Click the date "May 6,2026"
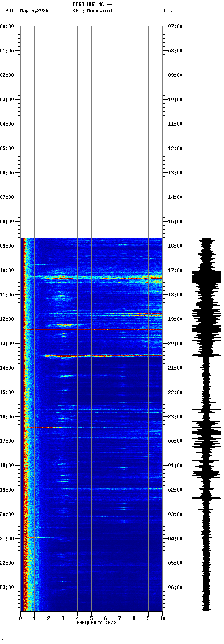Image resolution: width=224 pixels, height=644 pixels. (x=34, y=11)
